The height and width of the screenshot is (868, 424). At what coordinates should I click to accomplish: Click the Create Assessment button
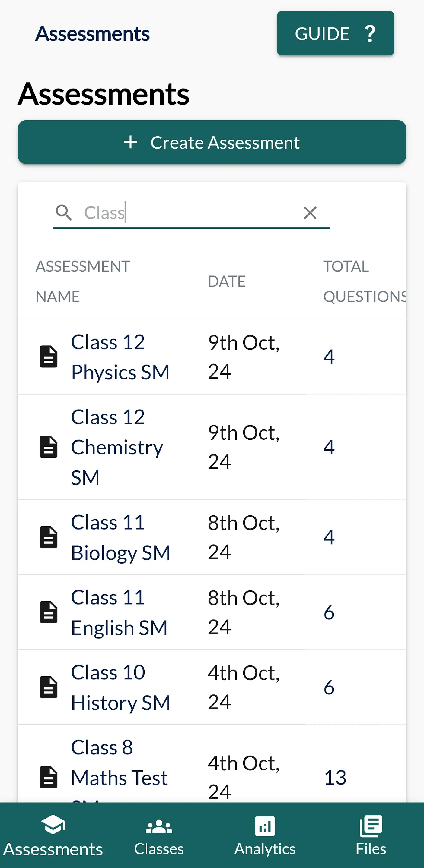pos(212,142)
